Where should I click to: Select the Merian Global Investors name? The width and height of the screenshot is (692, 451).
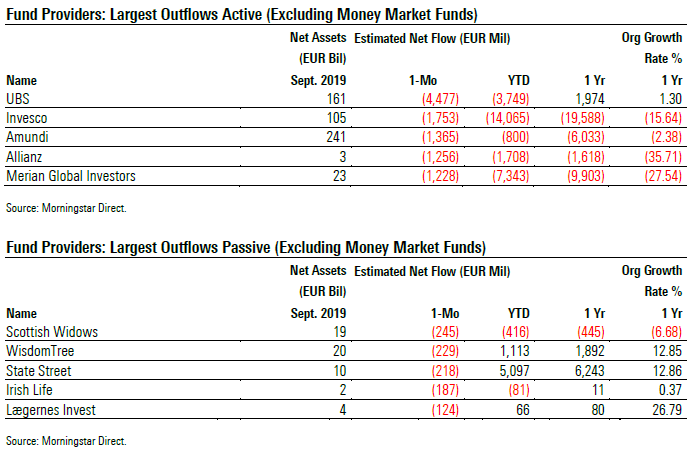point(71,176)
